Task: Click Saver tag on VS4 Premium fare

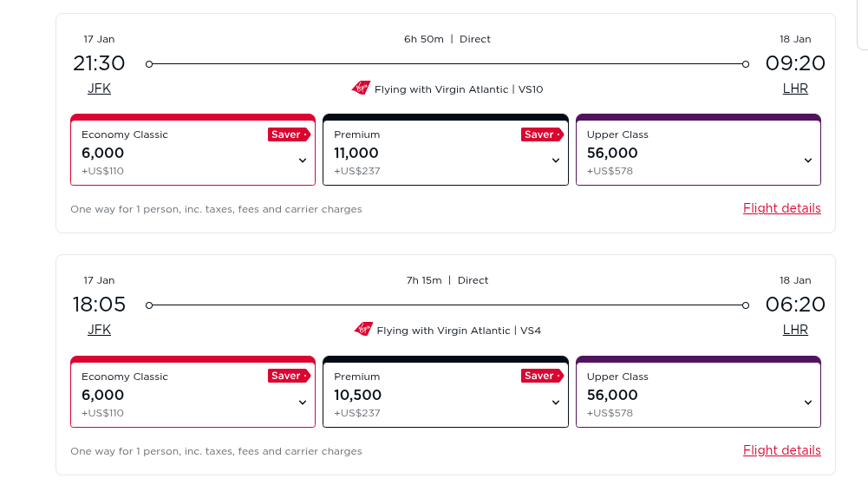Action: pos(542,377)
